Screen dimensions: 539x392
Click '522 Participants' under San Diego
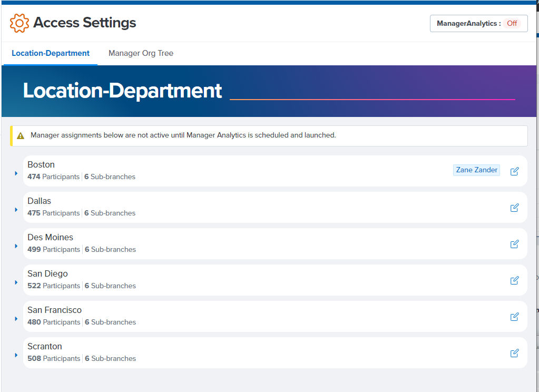point(54,286)
